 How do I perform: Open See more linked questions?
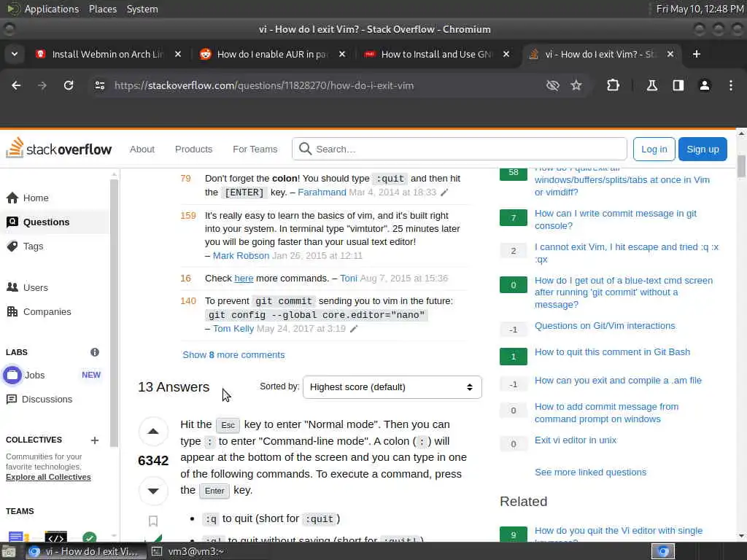tap(590, 472)
